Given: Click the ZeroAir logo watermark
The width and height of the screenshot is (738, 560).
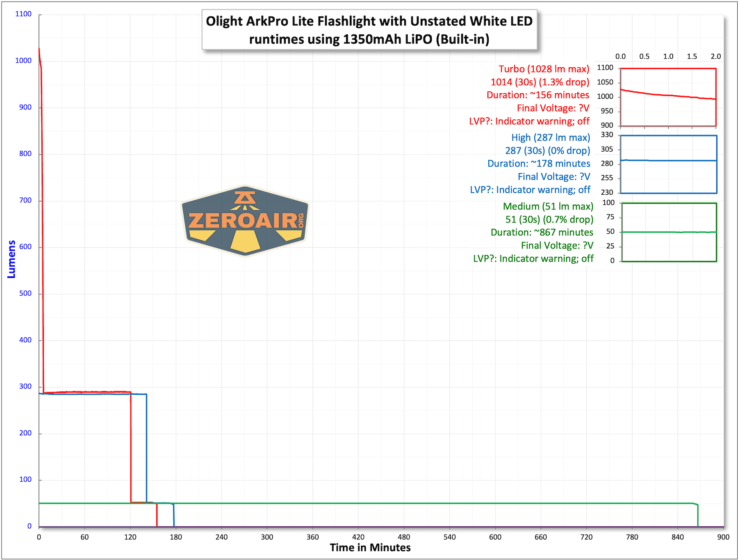Looking at the screenshot, I should (x=245, y=221).
